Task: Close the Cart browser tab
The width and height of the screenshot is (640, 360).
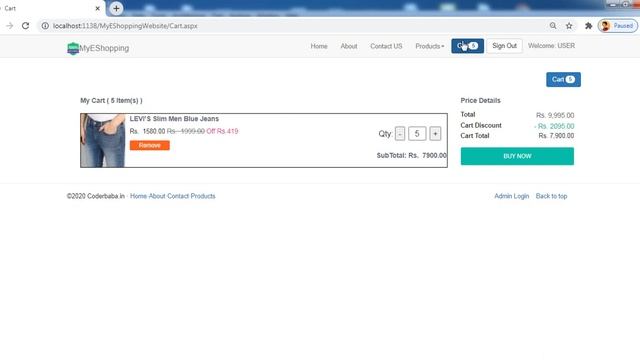Action: 98,8
